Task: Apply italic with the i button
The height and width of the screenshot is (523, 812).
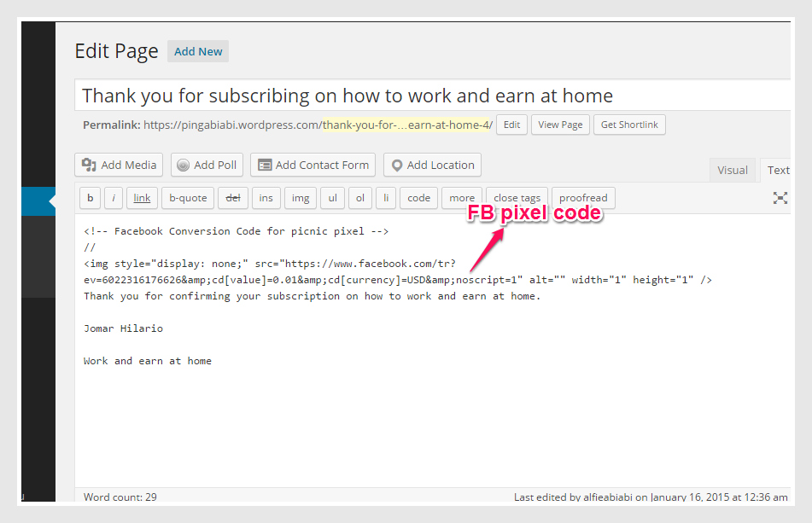Action: tap(114, 198)
